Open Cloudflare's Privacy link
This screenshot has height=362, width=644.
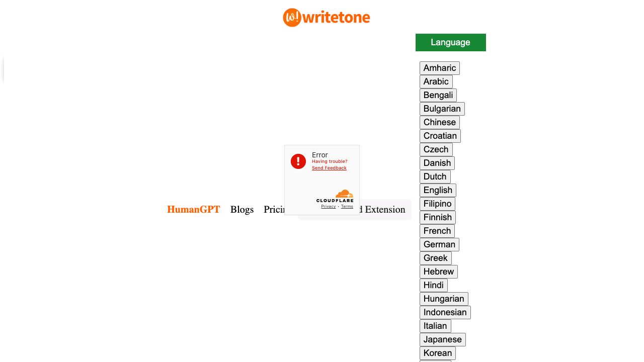coord(328,206)
